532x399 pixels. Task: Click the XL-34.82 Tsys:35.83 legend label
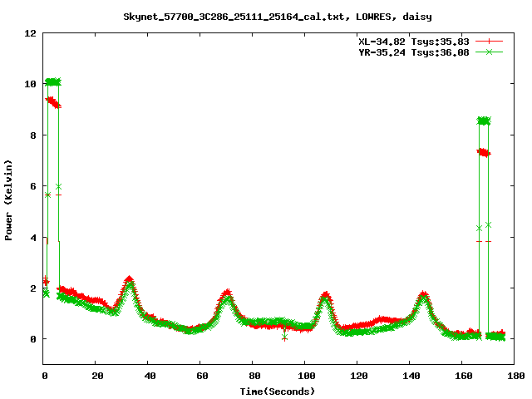414,42
